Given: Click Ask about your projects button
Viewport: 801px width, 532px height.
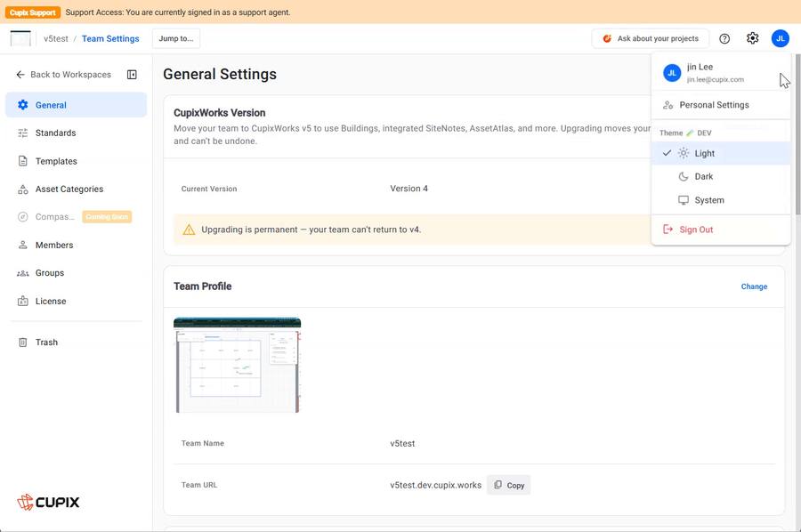Looking at the screenshot, I should coord(651,38).
